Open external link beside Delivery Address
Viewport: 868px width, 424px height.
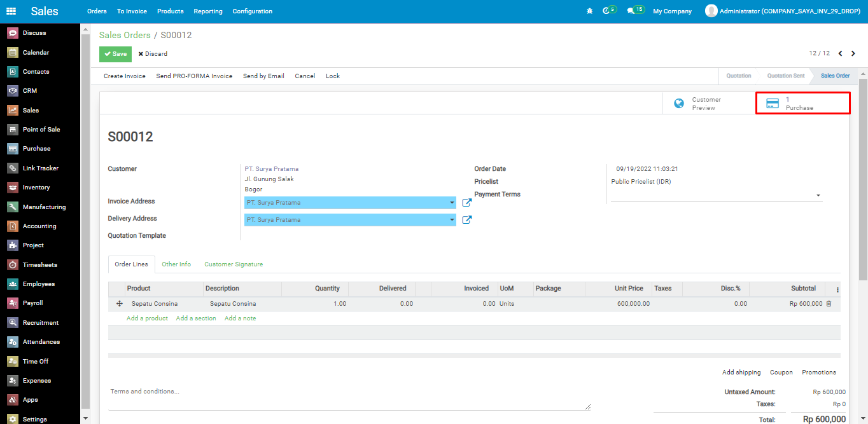pyautogui.click(x=466, y=220)
